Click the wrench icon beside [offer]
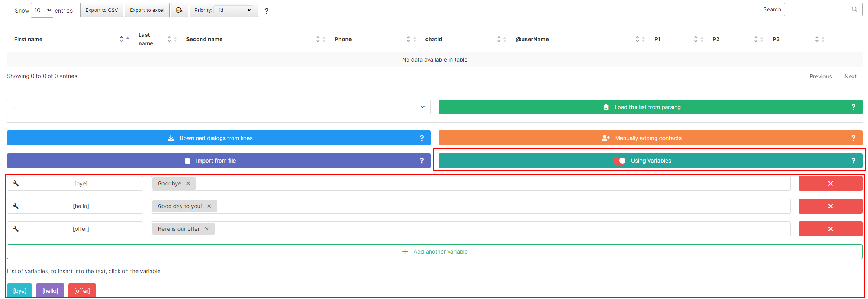This screenshot has width=868, height=299. (x=16, y=229)
